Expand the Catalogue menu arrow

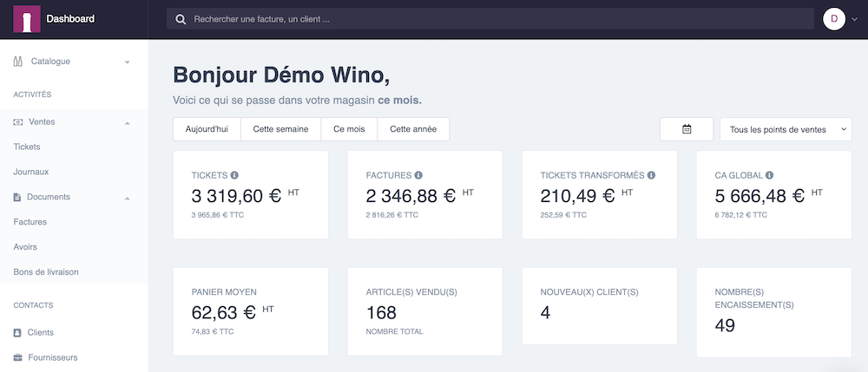coord(128,62)
